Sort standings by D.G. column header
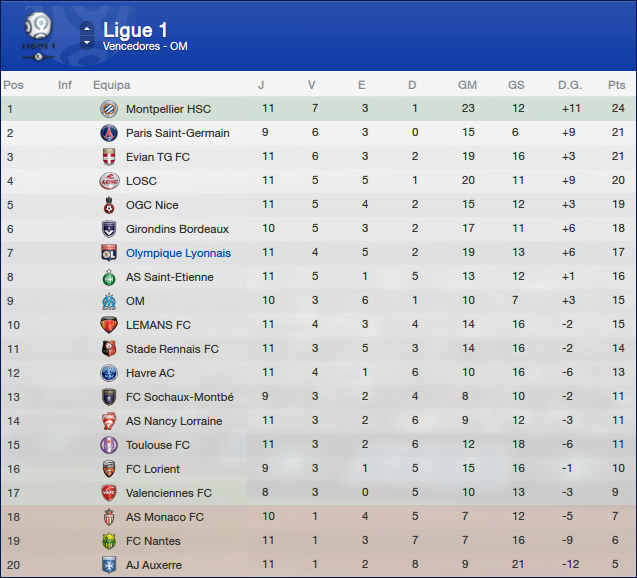The width and height of the screenshot is (637, 578). (x=570, y=85)
